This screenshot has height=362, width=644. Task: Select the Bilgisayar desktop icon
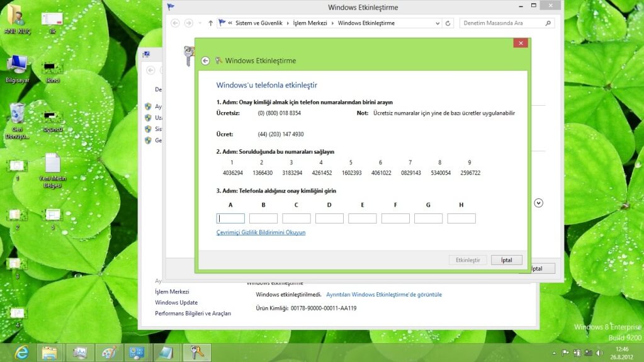pos(17,65)
